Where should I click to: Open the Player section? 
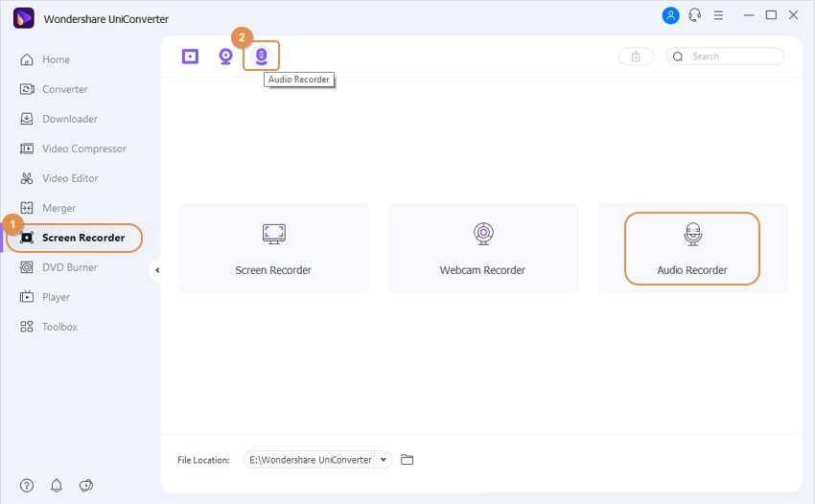[x=45, y=297]
